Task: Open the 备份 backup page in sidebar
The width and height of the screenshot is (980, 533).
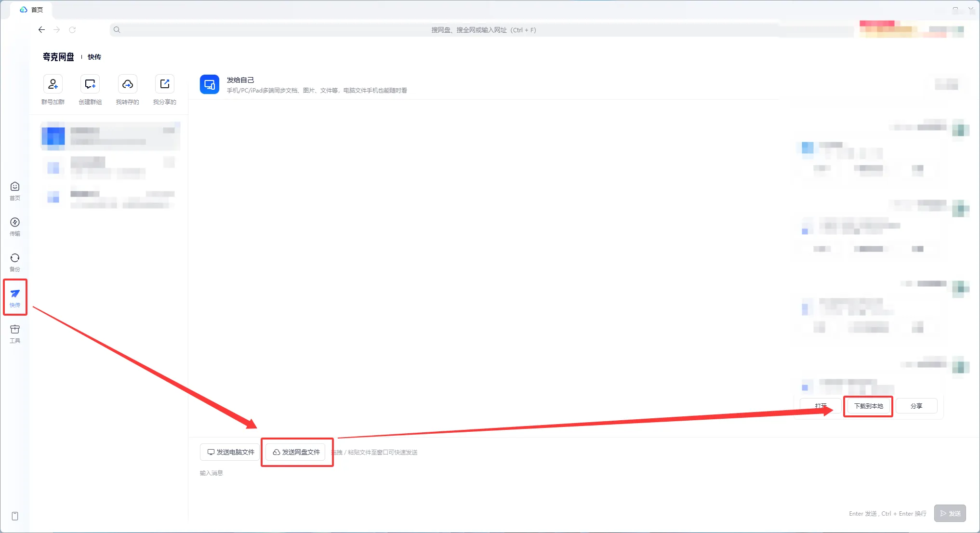Action: pos(15,262)
